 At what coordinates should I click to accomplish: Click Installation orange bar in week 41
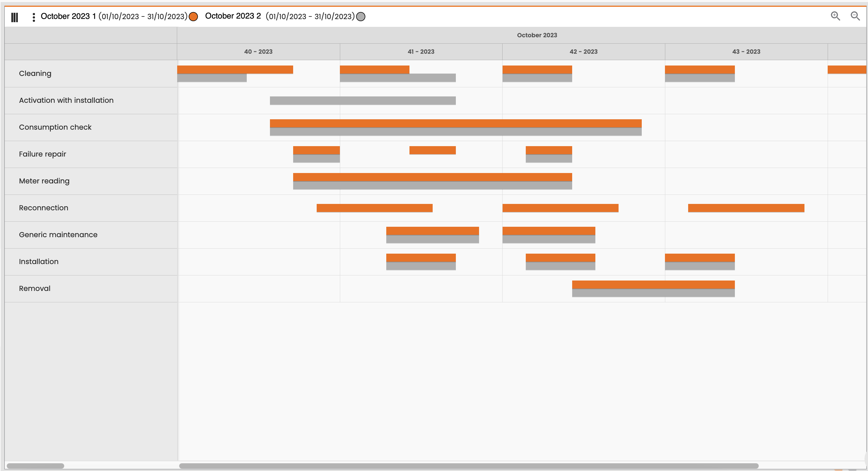coord(421,258)
